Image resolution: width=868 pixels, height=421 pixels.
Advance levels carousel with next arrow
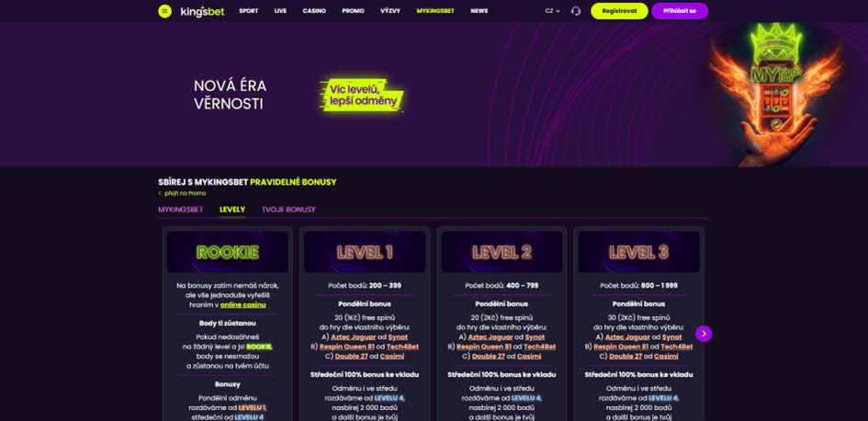coord(704,334)
